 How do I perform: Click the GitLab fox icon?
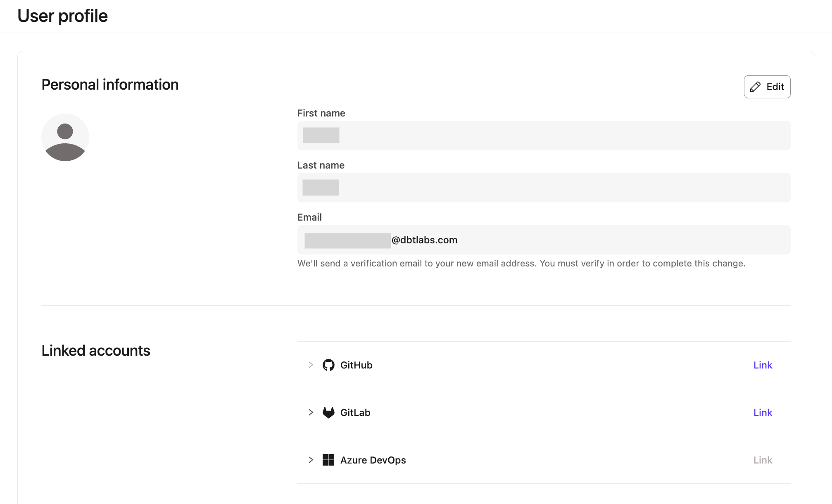[x=329, y=412]
